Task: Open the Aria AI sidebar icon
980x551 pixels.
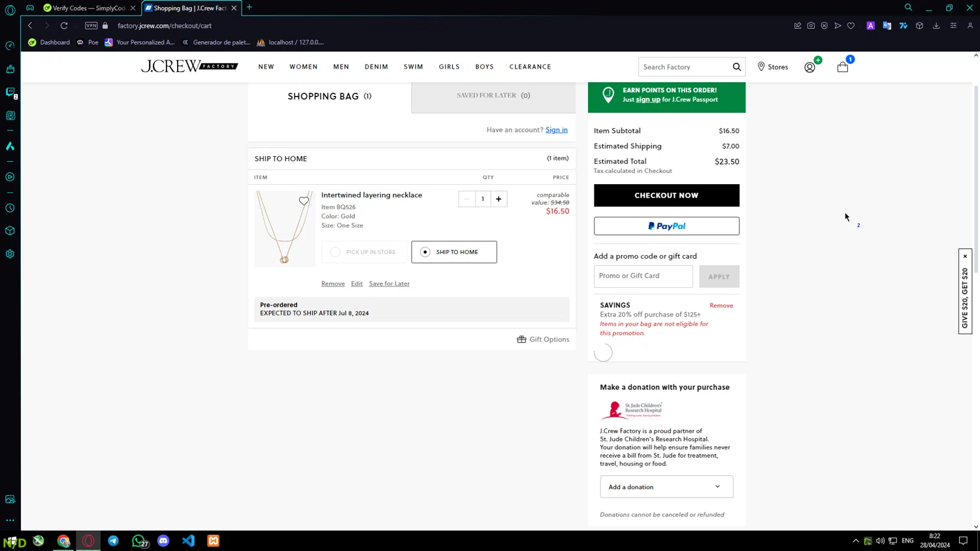Action: pyautogui.click(x=10, y=146)
